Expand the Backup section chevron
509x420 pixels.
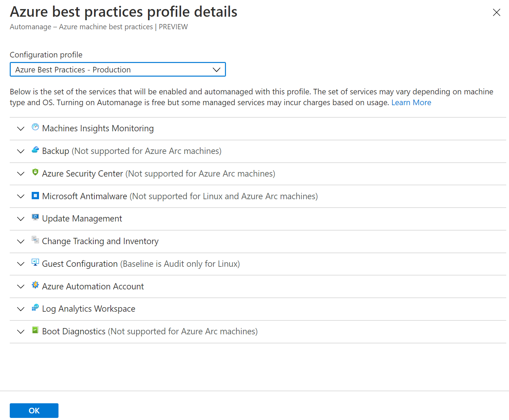pyautogui.click(x=21, y=151)
